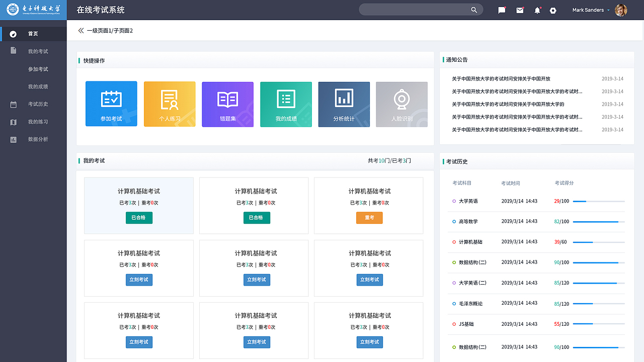
Task: Open the settings gear icon
Action: (553, 10)
